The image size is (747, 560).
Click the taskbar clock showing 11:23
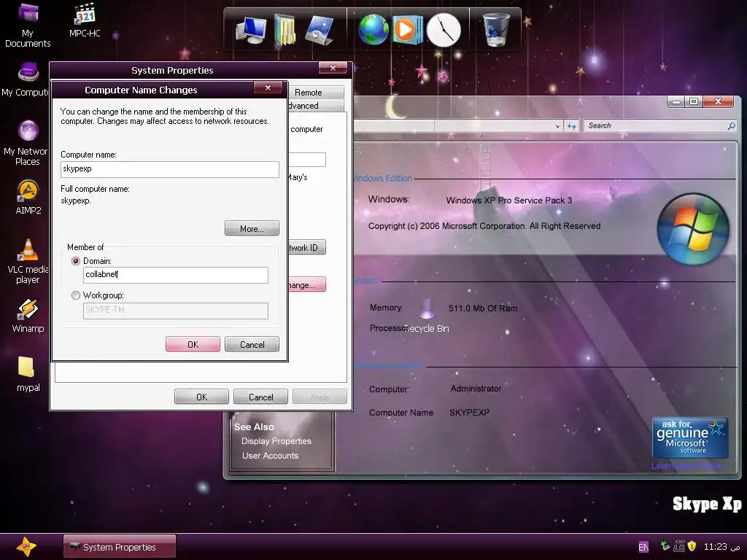tap(722, 547)
